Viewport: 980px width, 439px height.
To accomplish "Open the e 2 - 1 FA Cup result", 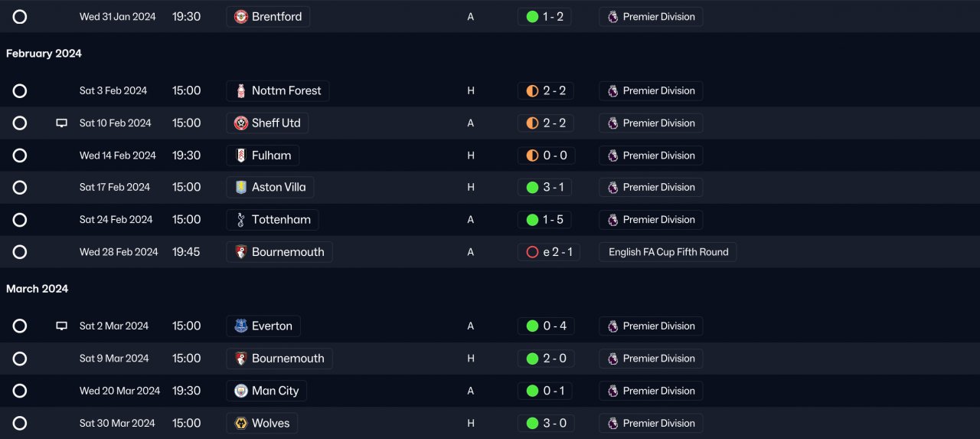I will [549, 252].
